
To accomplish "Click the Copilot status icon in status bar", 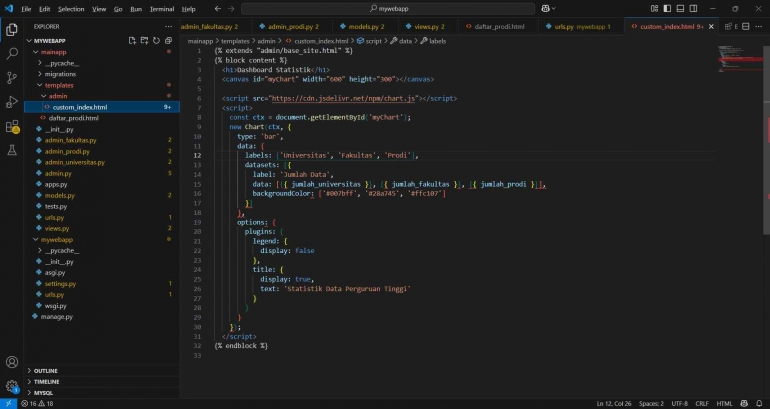I will [x=744, y=404].
